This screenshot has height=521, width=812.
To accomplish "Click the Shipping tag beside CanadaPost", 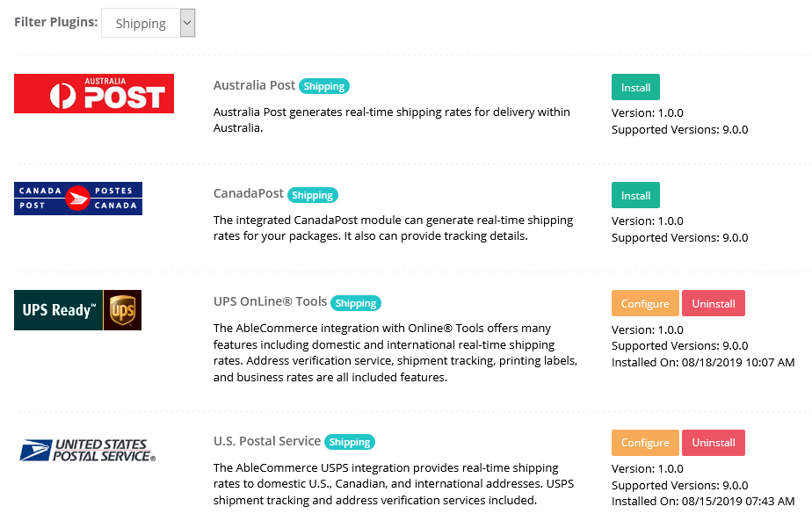I will (x=313, y=195).
